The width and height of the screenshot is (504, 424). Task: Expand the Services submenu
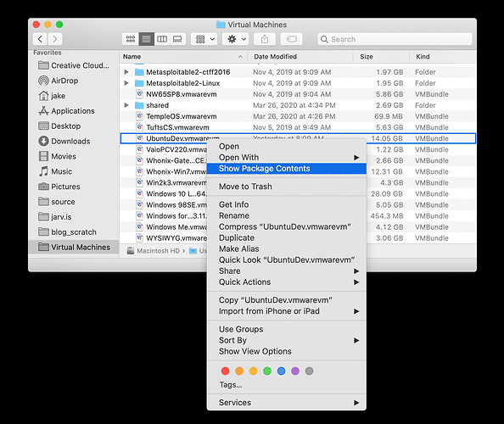tap(287, 403)
